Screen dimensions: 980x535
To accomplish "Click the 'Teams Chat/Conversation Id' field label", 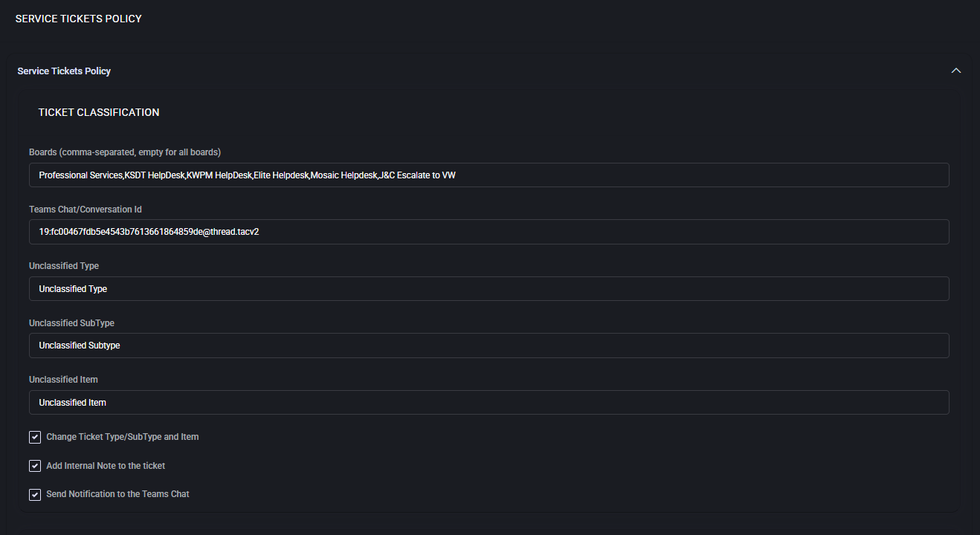I will [86, 210].
